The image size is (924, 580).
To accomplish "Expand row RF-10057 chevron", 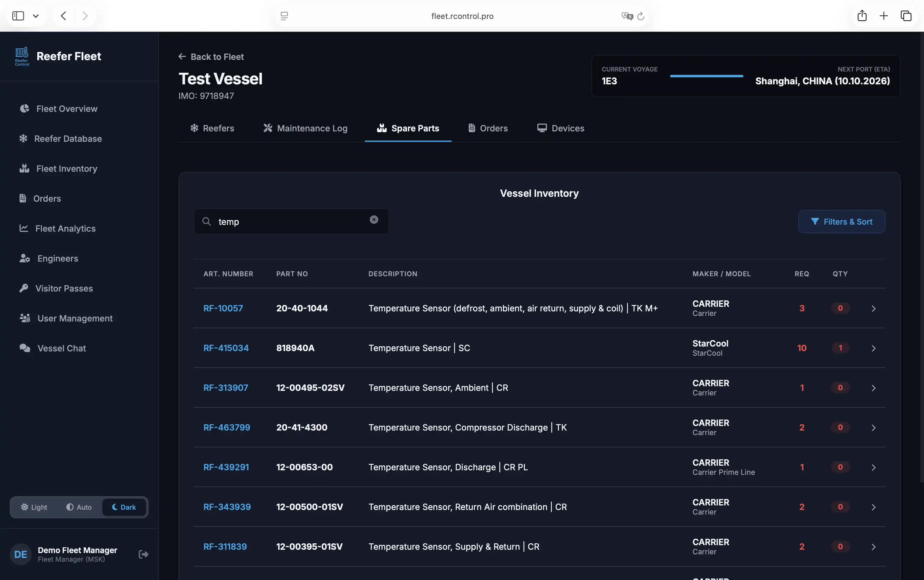I will 873,308.
